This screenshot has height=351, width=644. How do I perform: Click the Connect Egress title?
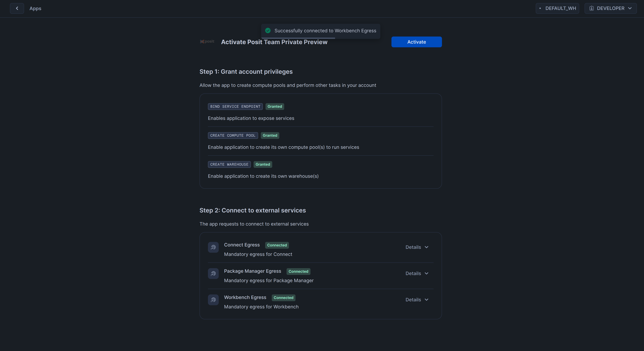[x=242, y=245]
